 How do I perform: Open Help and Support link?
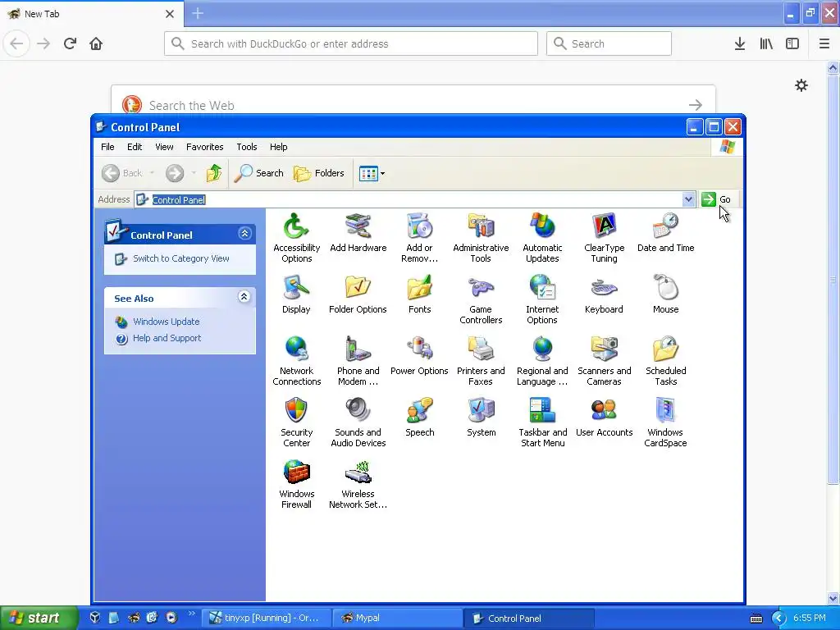pyautogui.click(x=167, y=338)
